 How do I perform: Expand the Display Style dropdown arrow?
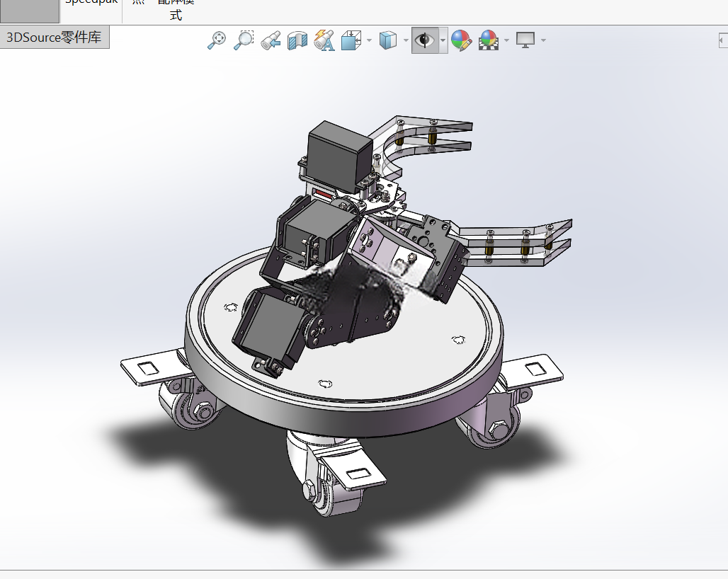(x=406, y=40)
